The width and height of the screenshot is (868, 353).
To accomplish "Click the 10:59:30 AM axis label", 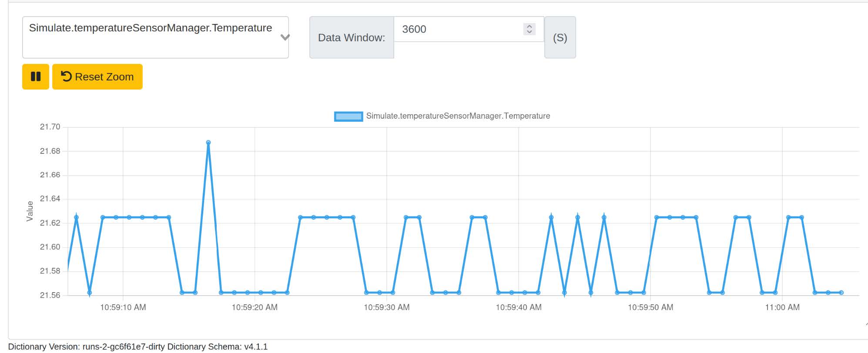I will pos(387,307).
